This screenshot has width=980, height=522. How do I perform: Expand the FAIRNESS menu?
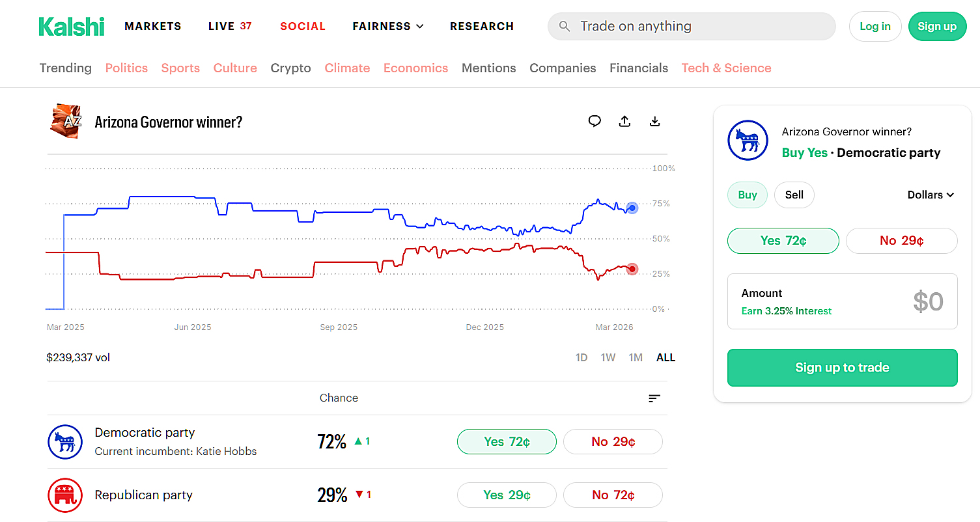387,26
